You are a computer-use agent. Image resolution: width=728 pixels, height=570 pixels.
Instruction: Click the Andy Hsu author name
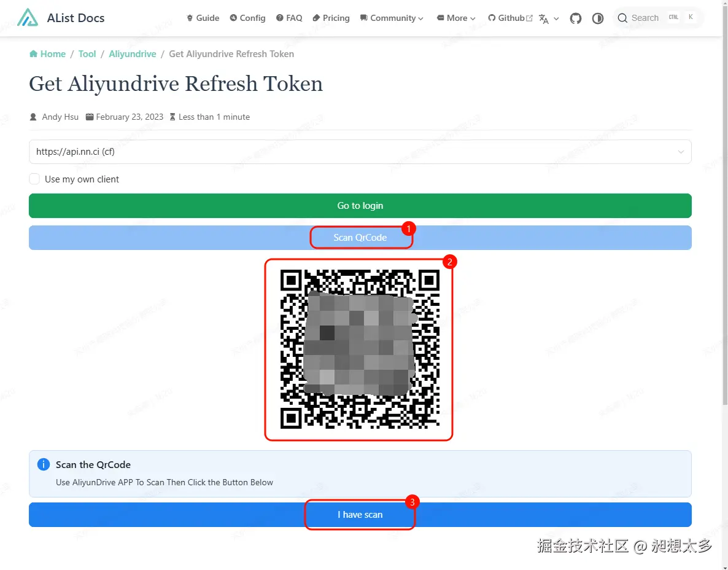tap(60, 117)
